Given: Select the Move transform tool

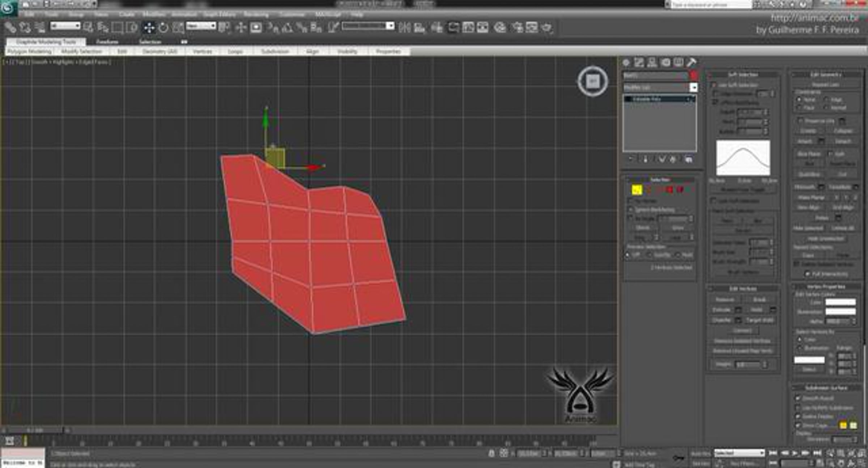Looking at the screenshot, I should (x=149, y=28).
